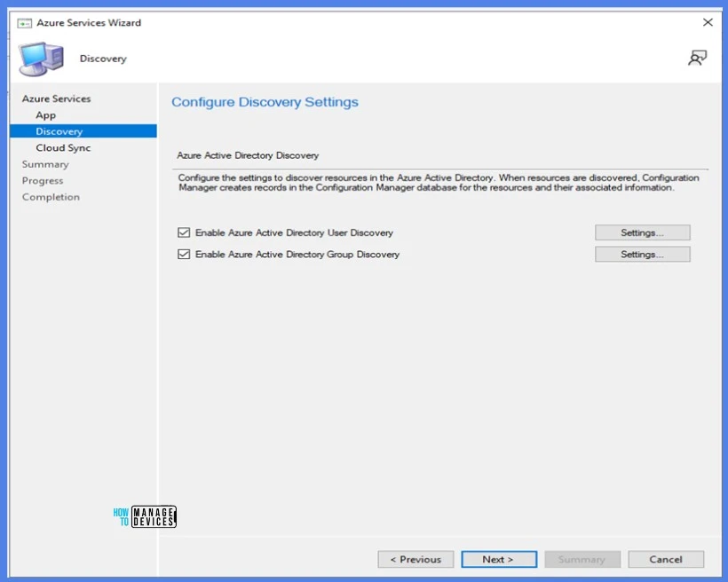Click the discovery description paragraph
728x582 pixels.
tap(439, 183)
